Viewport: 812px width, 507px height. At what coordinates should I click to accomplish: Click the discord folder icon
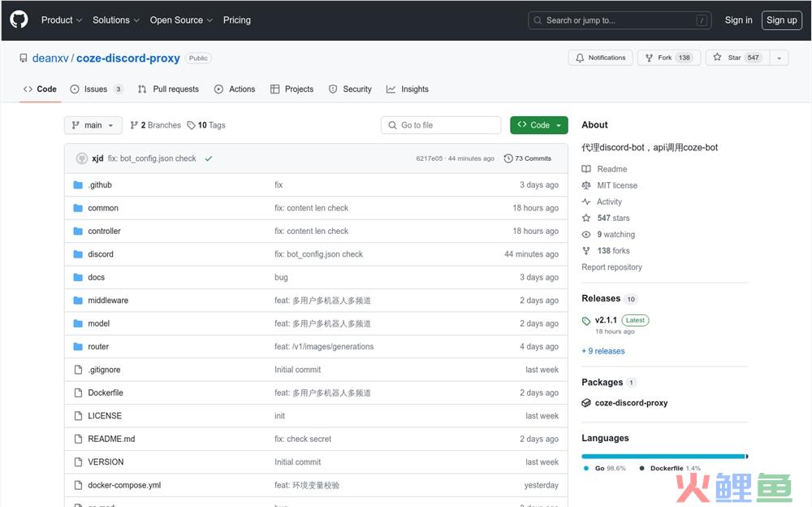[78, 254]
